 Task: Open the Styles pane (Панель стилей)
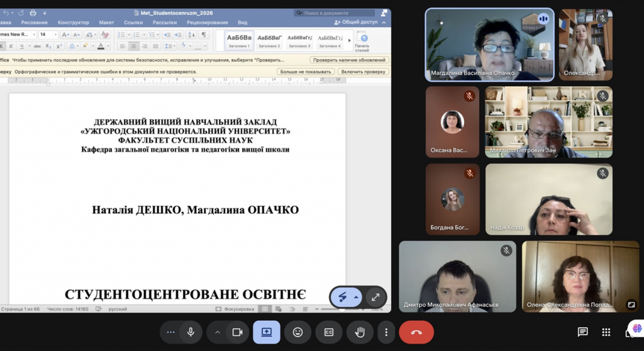click(x=362, y=42)
